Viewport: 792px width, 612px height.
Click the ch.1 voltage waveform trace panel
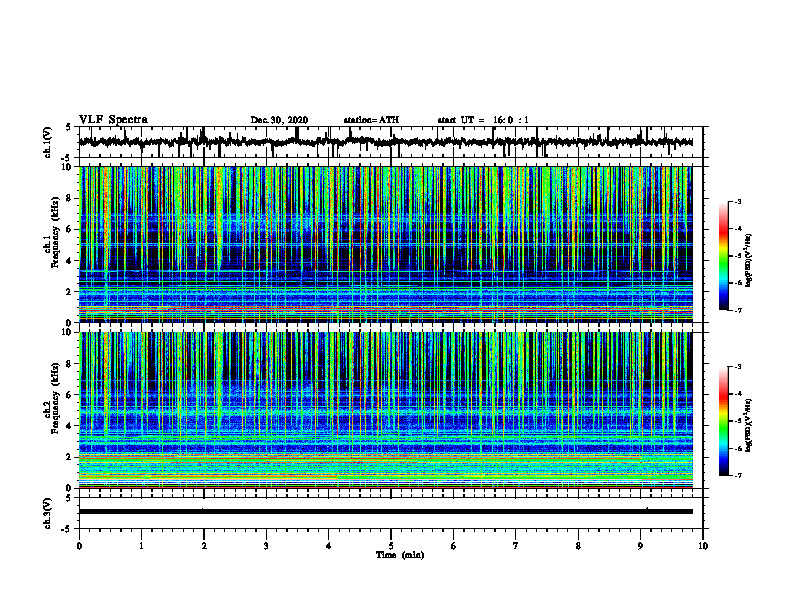pyautogui.click(x=391, y=142)
